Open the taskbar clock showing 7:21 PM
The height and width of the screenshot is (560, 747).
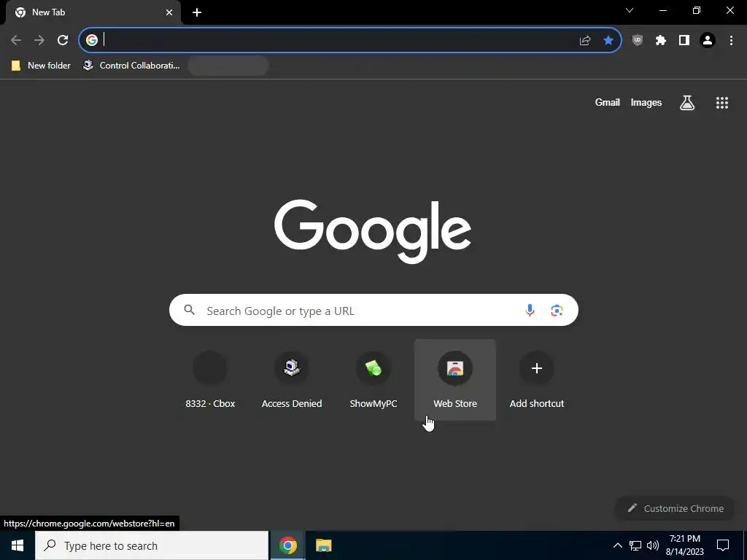click(x=684, y=545)
